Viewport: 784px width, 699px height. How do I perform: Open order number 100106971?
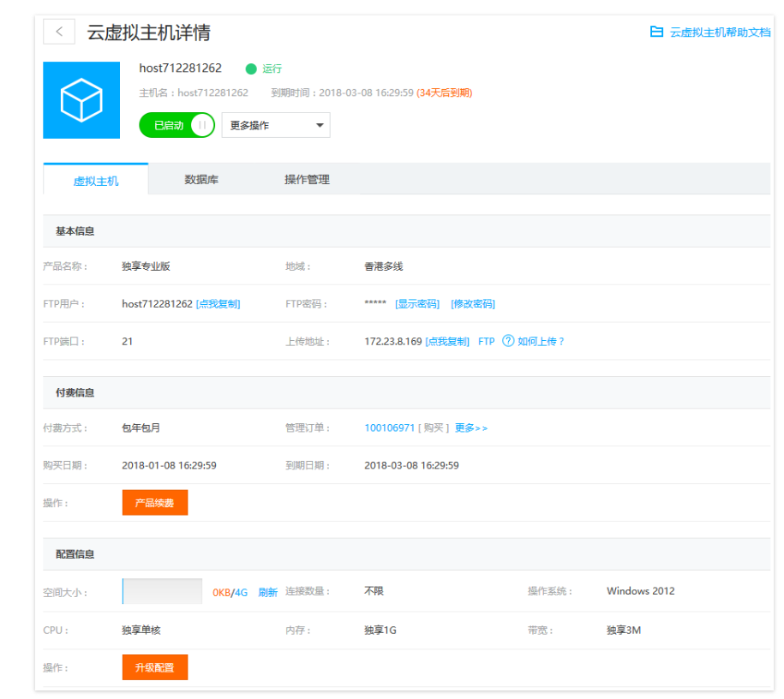tap(389, 427)
